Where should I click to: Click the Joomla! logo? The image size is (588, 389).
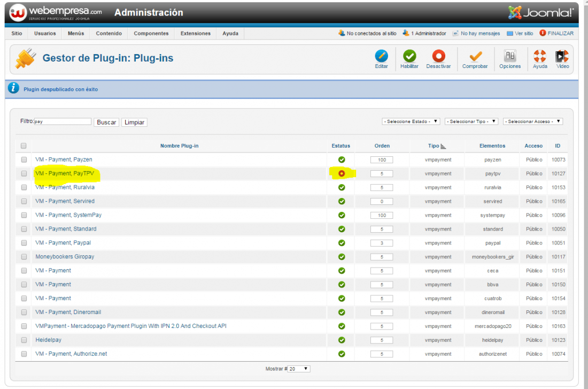tap(541, 12)
